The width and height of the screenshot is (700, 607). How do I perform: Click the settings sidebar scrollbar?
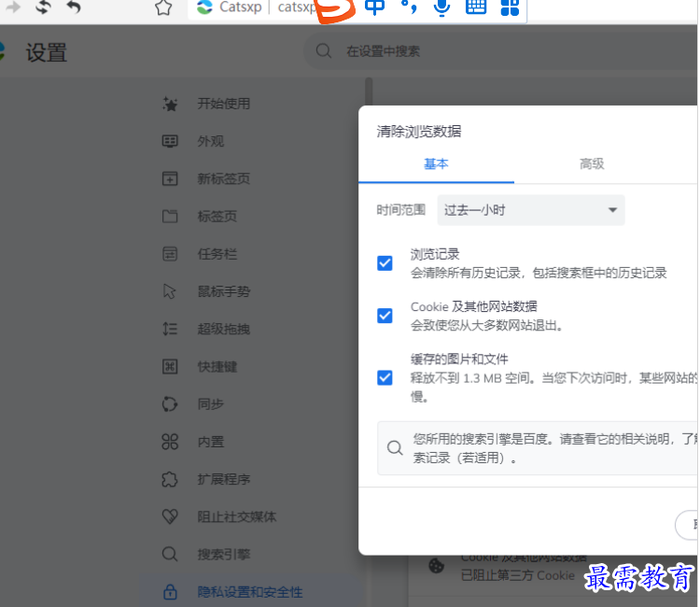[x=369, y=92]
